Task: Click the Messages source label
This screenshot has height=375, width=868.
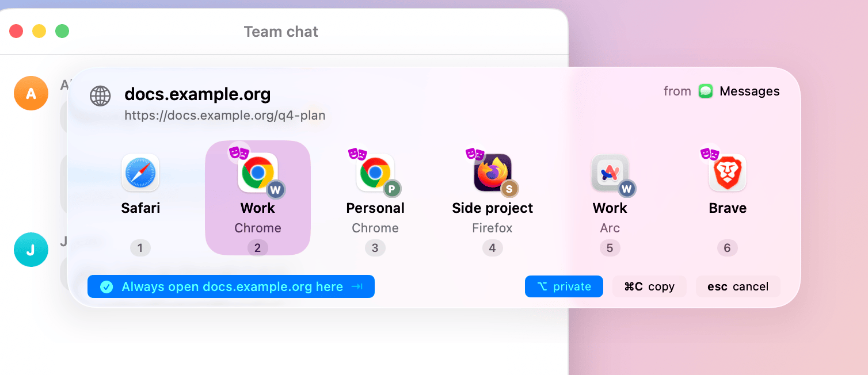Action: pyautogui.click(x=749, y=91)
